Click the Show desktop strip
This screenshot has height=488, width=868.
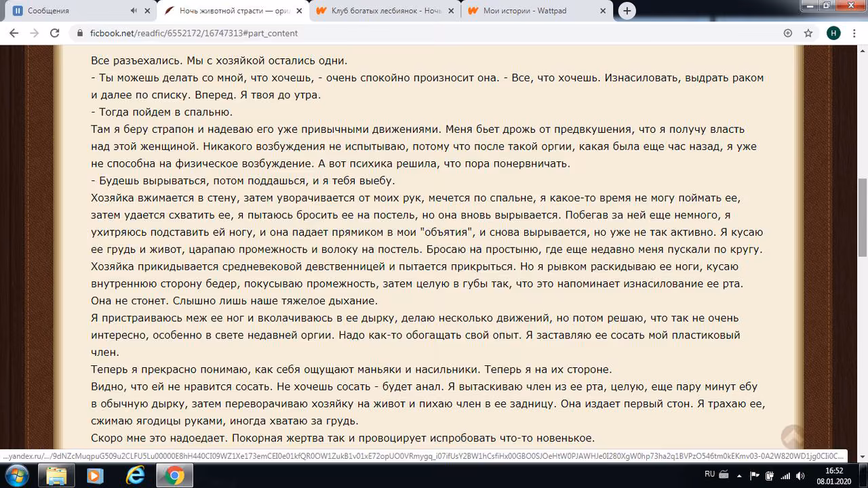863,475
